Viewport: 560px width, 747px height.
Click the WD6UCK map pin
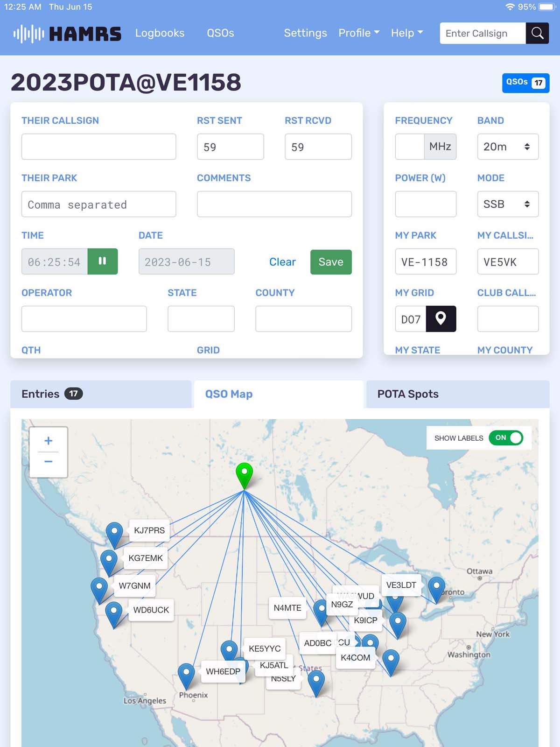click(114, 614)
